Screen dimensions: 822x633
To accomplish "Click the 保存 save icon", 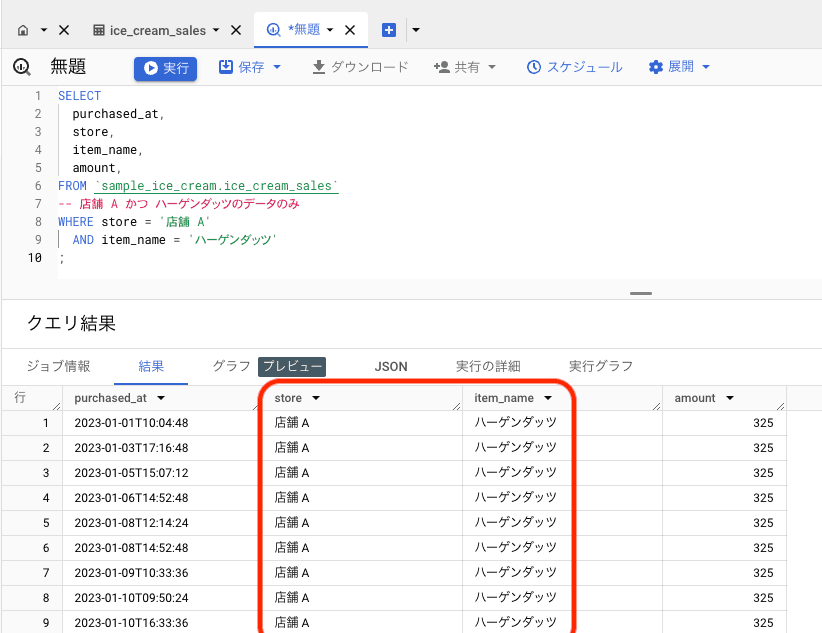I will (x=226, y=67).
